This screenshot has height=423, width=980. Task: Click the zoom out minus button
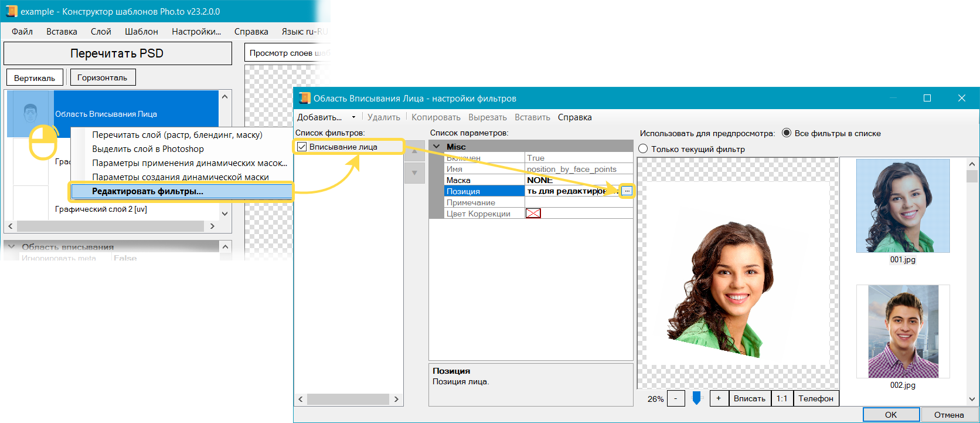(675, 398)
